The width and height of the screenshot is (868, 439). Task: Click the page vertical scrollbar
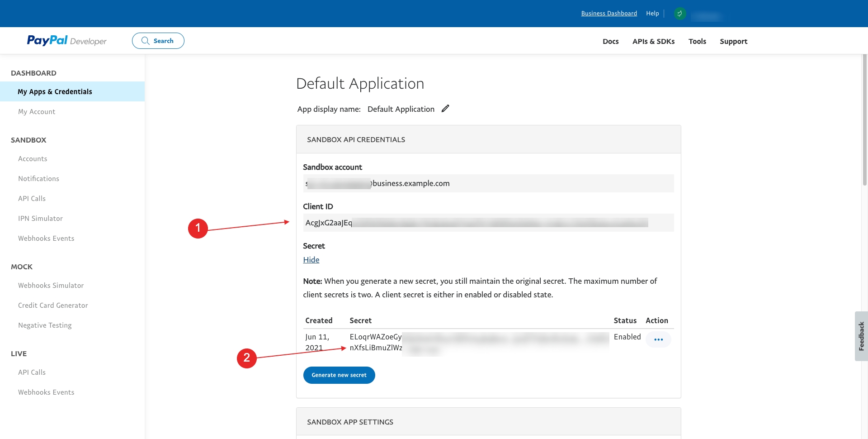(x=864, y=120)
